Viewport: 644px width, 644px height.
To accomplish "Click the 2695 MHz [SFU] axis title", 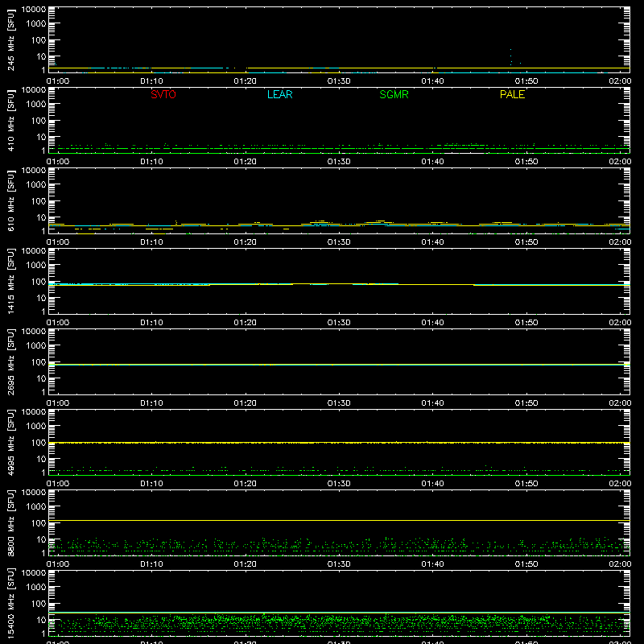I will (10, 361).
